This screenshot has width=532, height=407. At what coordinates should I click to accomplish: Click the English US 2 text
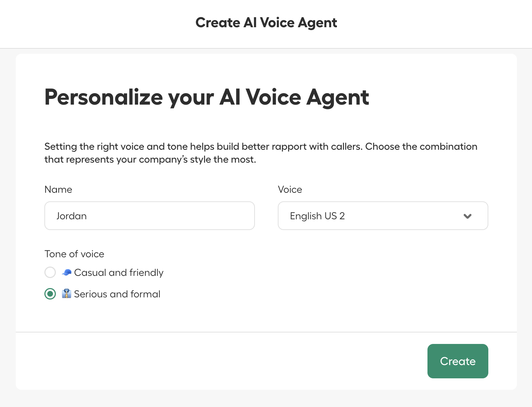(317, 216)
